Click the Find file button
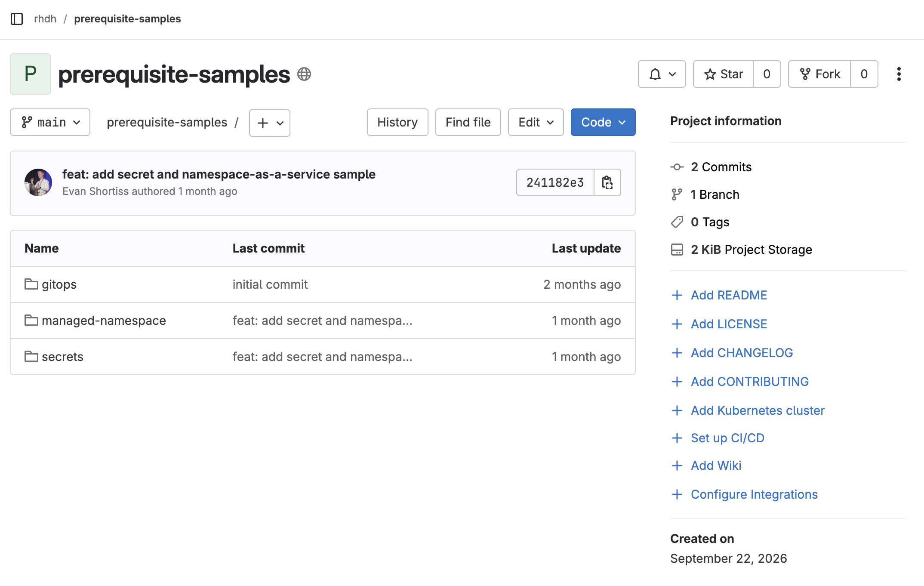Viewport: 924px width, 586px height. 468,122
